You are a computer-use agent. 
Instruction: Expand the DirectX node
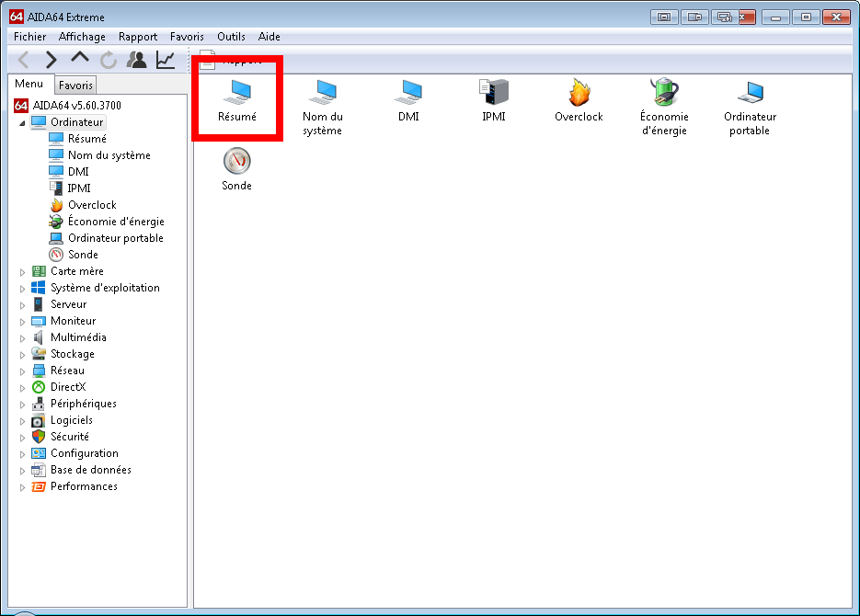22,387
